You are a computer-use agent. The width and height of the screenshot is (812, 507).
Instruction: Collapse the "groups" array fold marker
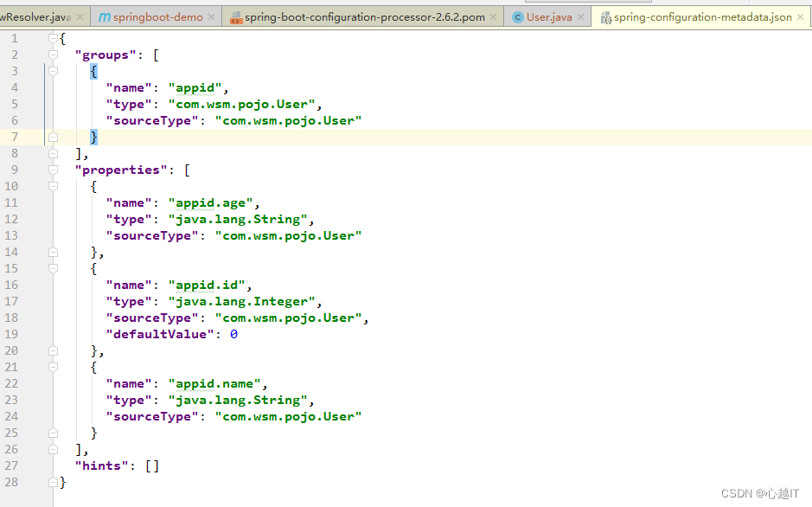coord(52,55)
